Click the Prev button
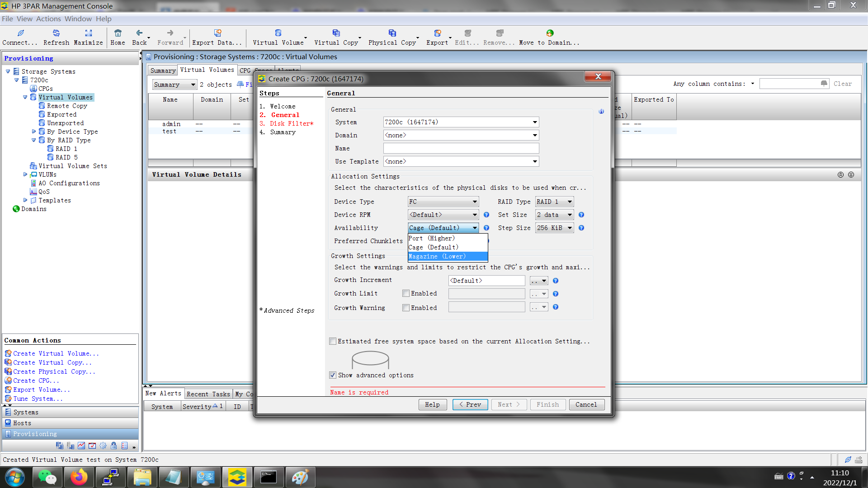Image resolution: width=868 pixels, height=488 pixels. tap(470, 405)
